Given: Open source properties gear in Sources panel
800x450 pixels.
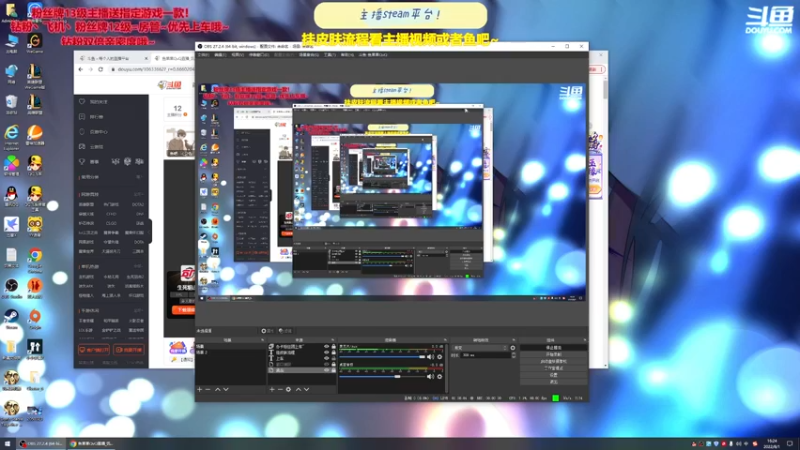Looking at the screenshot, I should click(288, 389).
